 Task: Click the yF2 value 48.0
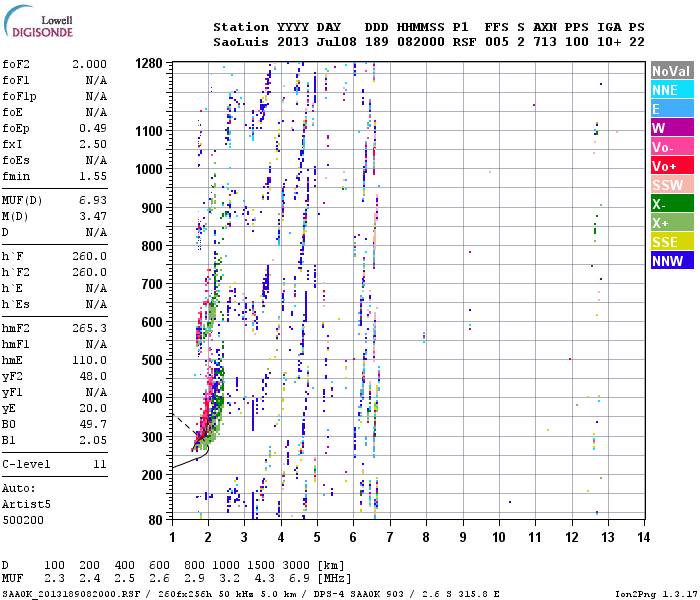[x=93, y=376]
